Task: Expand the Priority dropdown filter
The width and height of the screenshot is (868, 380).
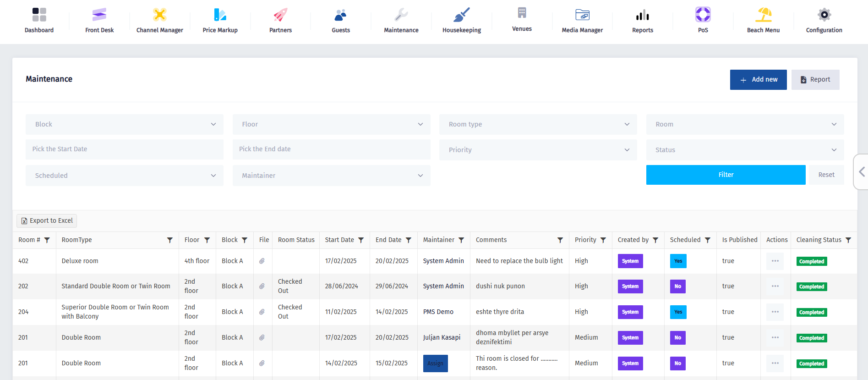Action: tap(538, 150)
